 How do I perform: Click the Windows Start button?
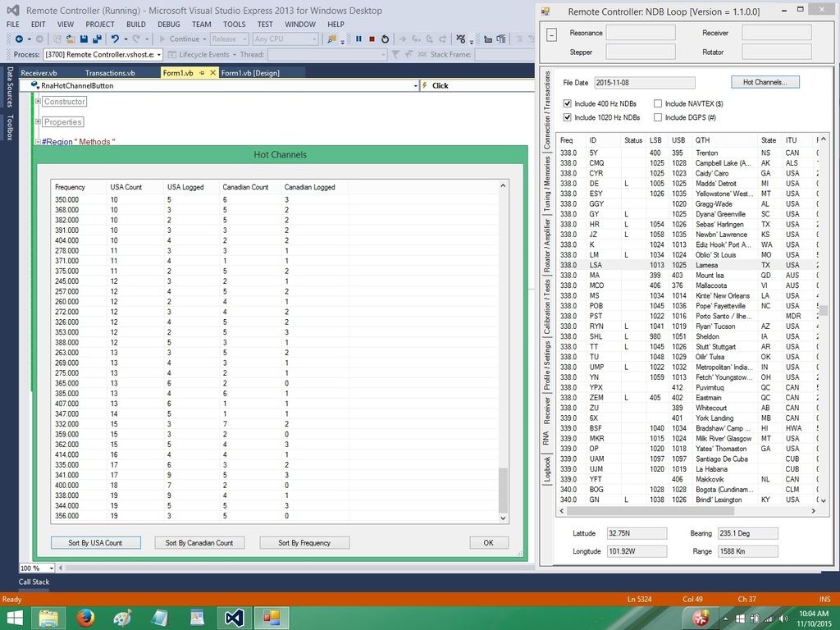tap(15, 619)
